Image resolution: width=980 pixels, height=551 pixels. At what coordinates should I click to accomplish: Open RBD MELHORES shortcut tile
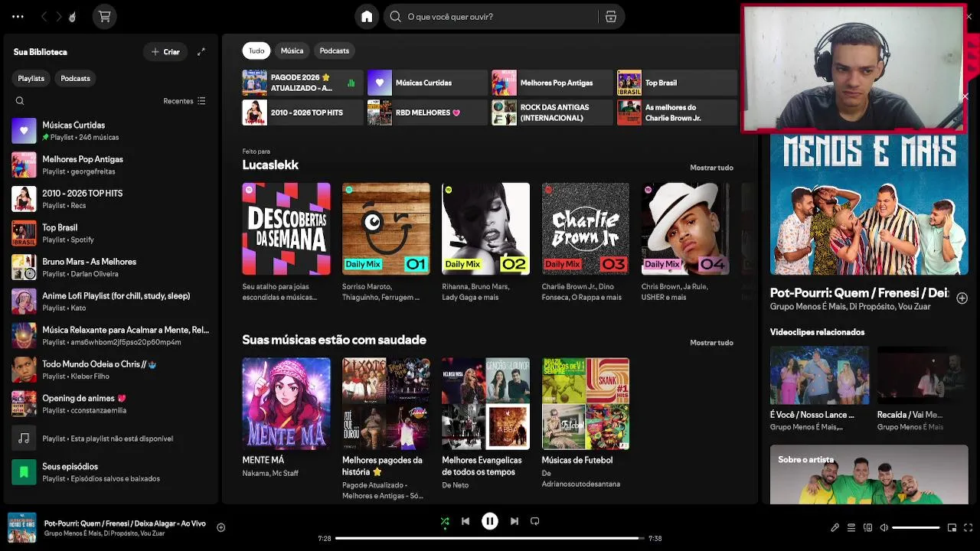click(x=427, y=112)
